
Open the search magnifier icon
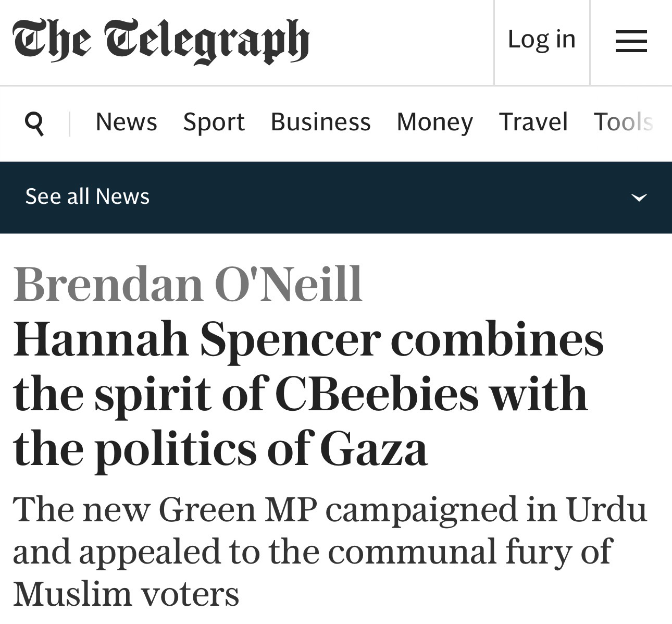click(x=34, y=124)
